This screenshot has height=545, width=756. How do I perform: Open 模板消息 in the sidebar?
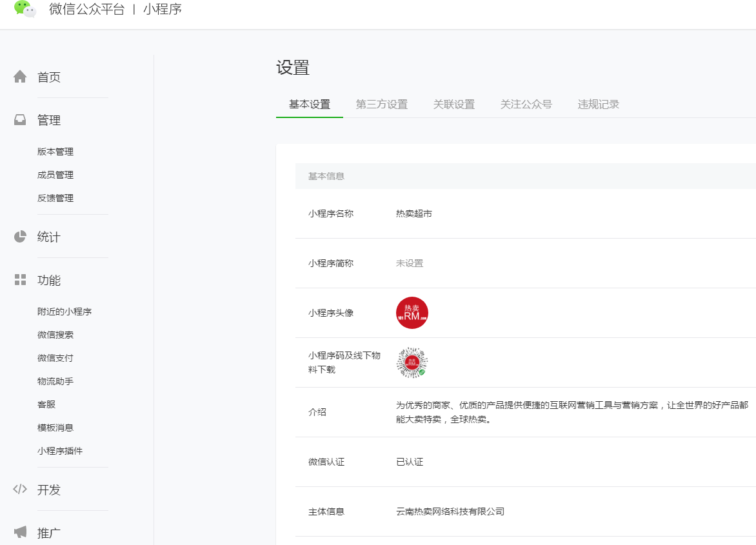[55, 427]
